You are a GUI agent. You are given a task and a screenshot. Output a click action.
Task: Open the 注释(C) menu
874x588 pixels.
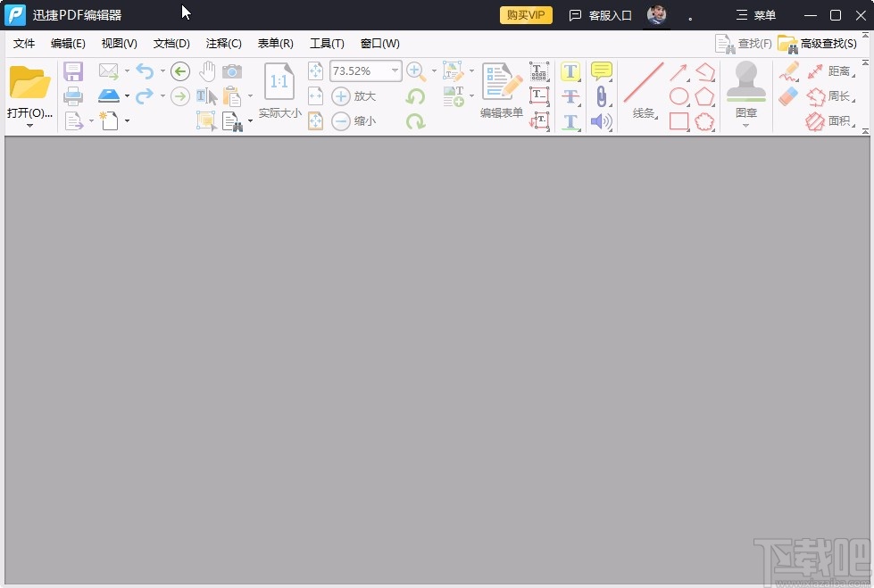pos(223,43)
